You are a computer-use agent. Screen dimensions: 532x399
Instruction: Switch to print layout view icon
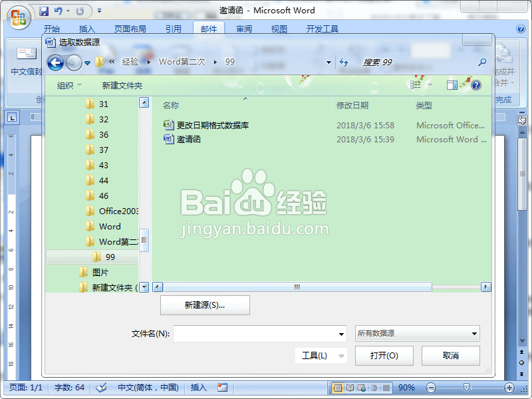[338, 388]
